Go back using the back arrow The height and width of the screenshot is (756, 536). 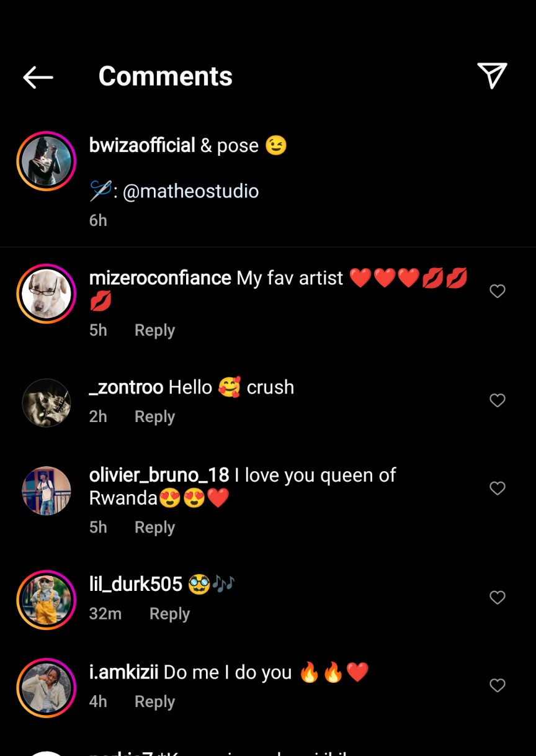38,77
